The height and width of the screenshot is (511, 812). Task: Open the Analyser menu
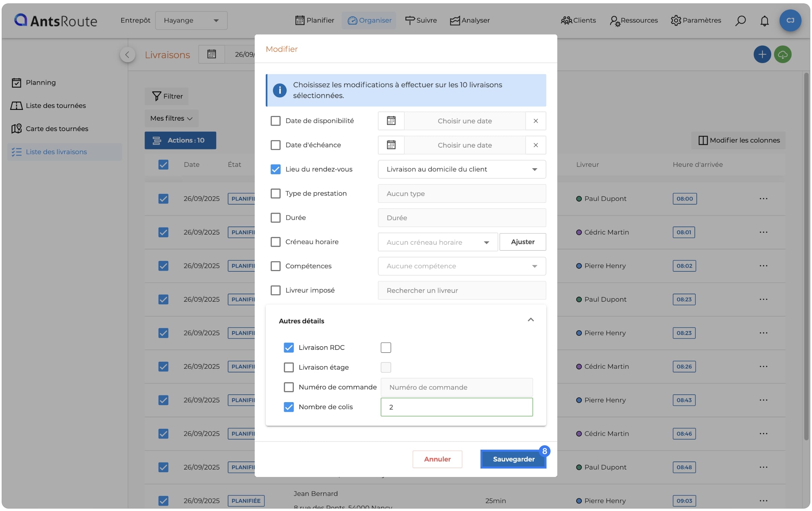[470, 20]
